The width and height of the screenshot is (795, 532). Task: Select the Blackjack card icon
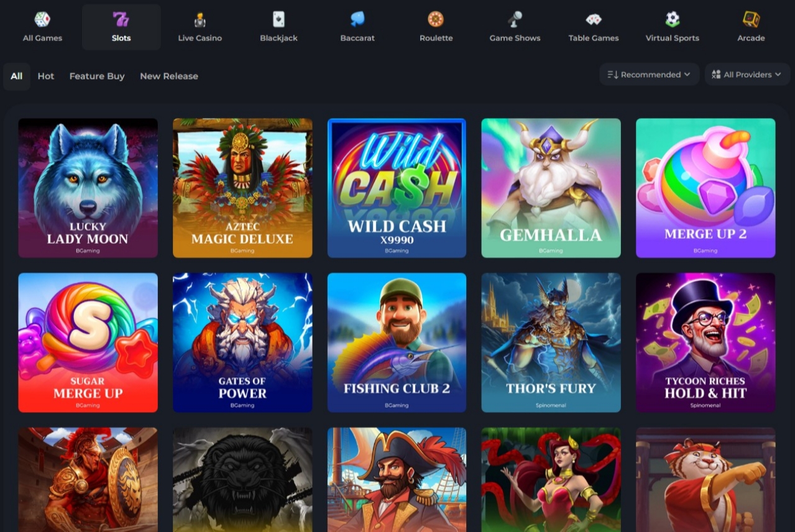click(278, 19)
